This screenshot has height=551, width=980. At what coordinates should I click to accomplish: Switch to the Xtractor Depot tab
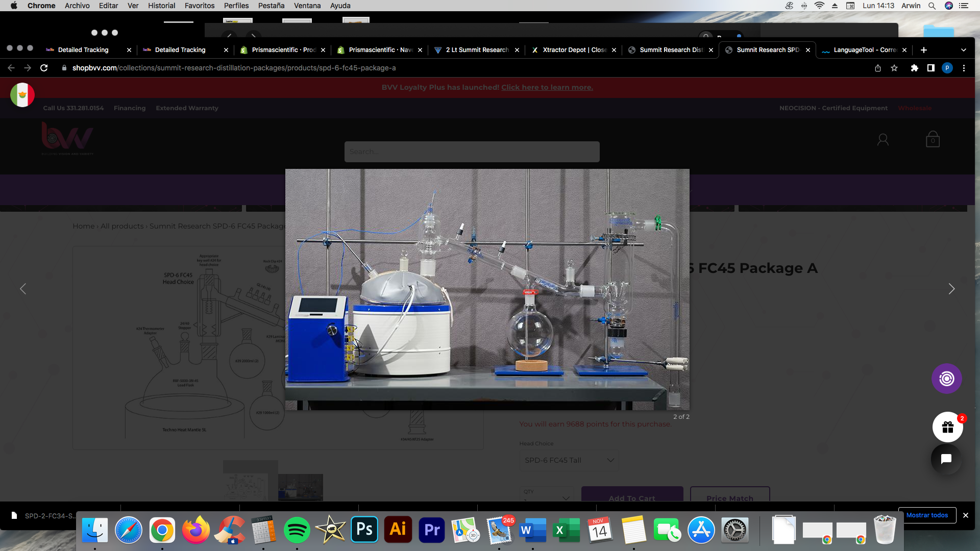[574, 50]
